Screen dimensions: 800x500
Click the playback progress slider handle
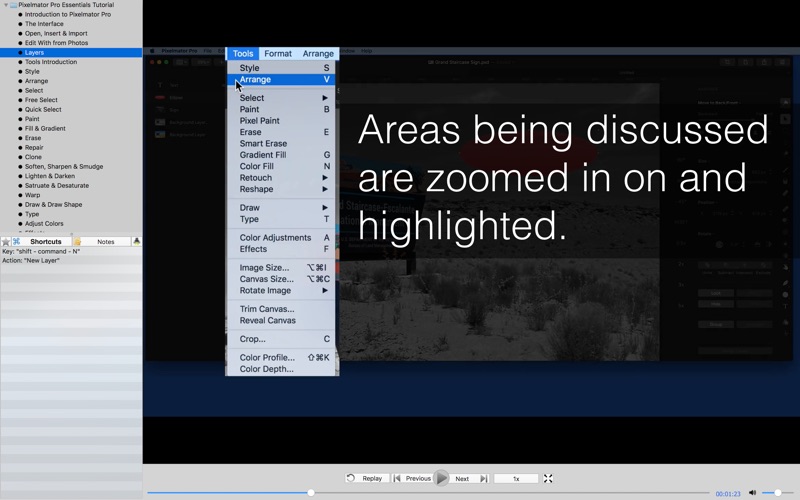point(310,493)
